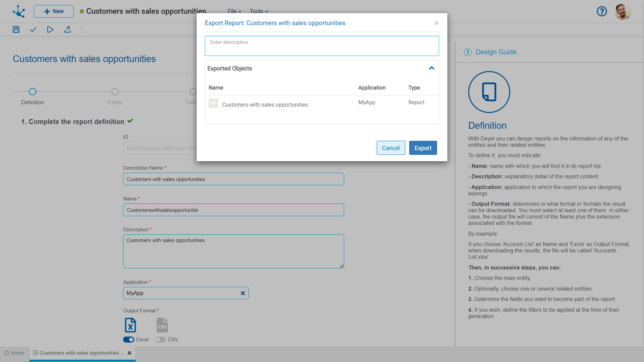Click the help/question mark icon
This screenshot has height=362, width=644.
pyautogui.click(x=602, y=11)
